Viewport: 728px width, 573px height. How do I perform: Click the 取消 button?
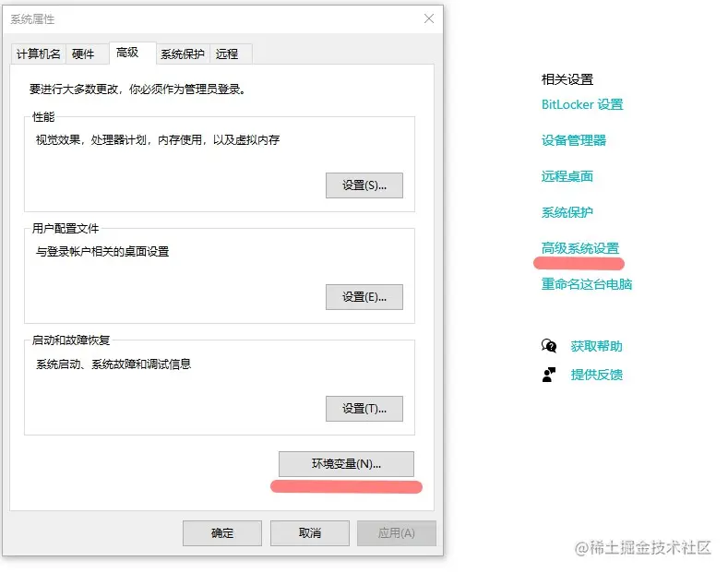coord(310,533)
